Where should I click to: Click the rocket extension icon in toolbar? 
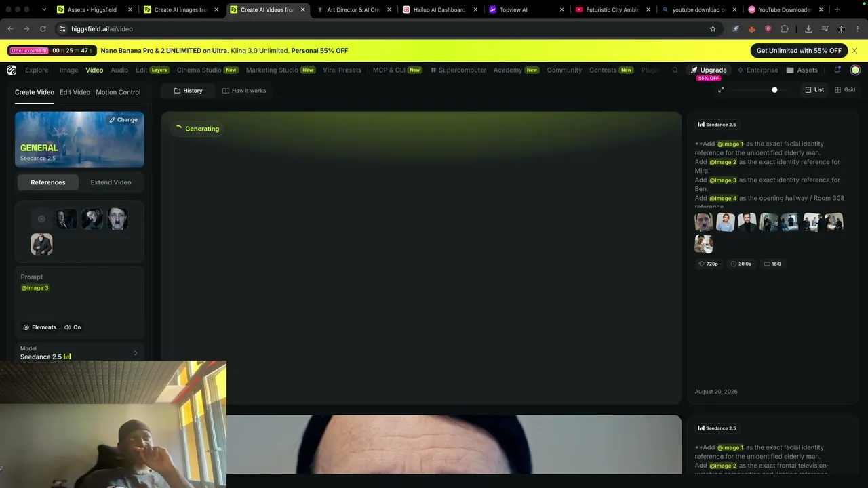pyautogui.click(x=736, y=29)
